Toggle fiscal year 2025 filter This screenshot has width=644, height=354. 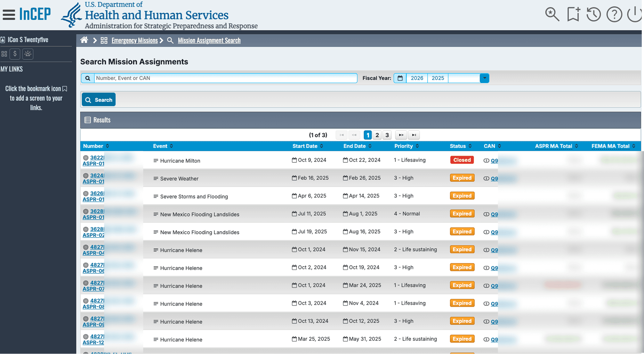[438, 78]
